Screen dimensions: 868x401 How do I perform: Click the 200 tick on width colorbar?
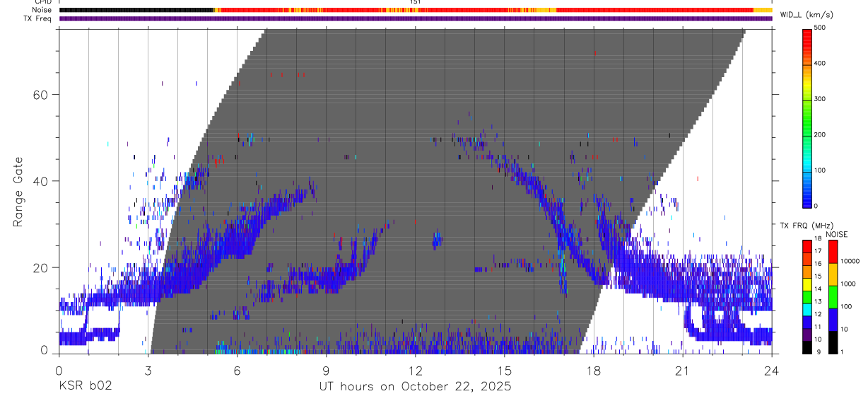(x=821, y=135)
